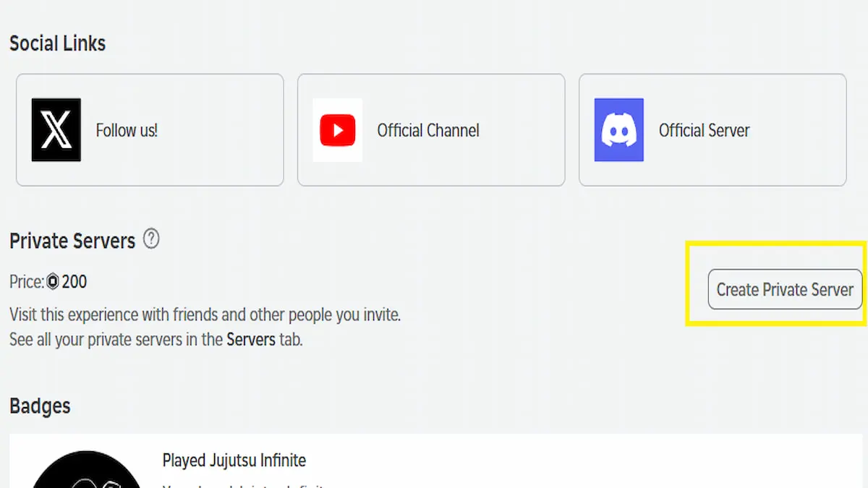Click the "Visit this experience with friends" description
The width and height of the screenshot is (868, 488).
(x=205, y=315)
